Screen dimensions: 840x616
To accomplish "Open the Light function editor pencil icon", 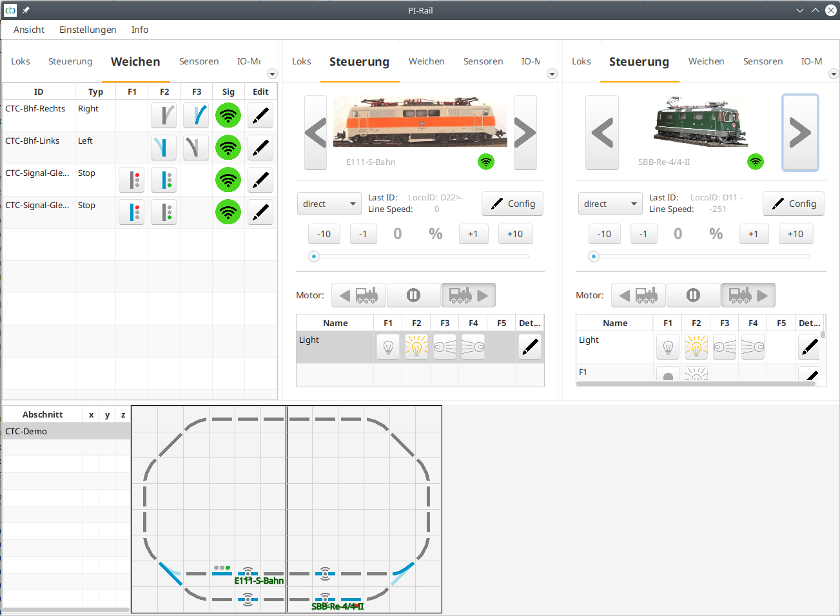I will click(x=529, y=346).
